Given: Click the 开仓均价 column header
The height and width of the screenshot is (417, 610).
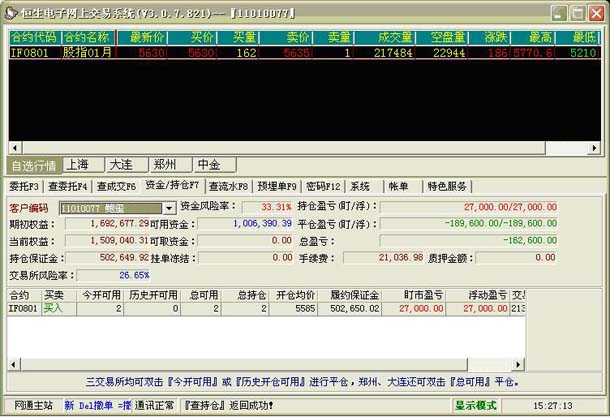Looking at the screenshot, I should click(295, 295).
